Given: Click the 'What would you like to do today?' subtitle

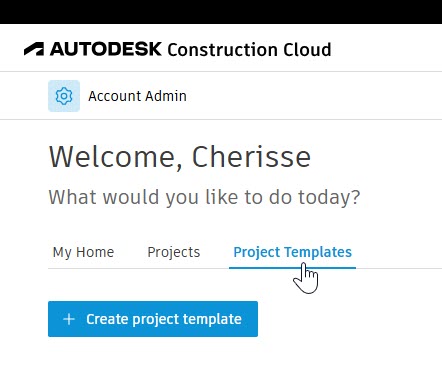Looking at the screenshot, I should (204, 197).
